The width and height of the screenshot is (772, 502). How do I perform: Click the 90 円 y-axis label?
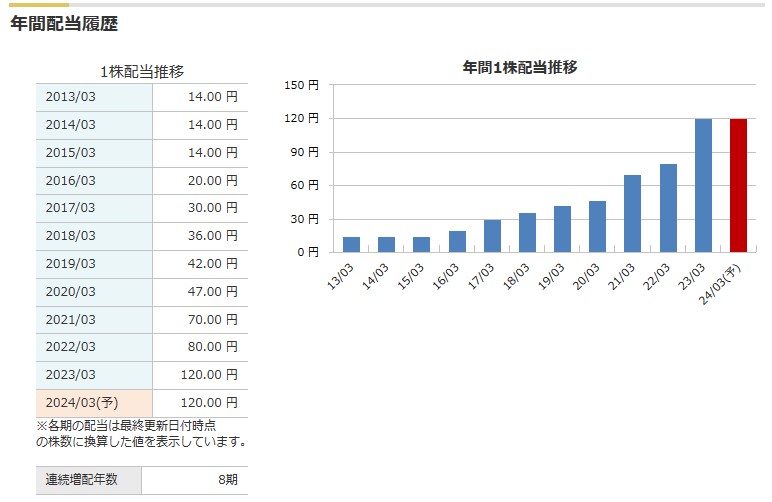304,152
